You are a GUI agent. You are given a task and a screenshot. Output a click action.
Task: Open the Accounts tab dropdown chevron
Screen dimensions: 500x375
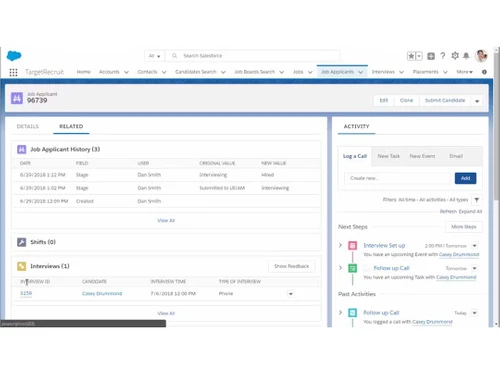pyautogui.click(x=126, y=72)
